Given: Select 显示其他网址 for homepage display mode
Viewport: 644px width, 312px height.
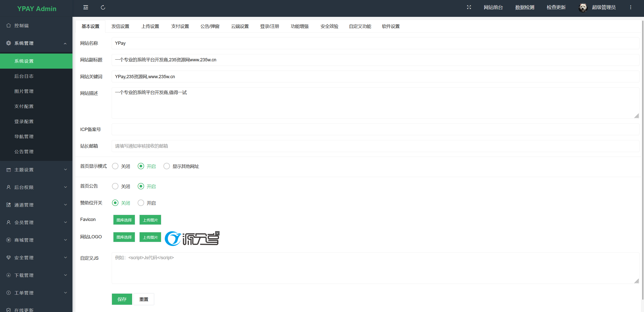Looking at the screenshot, I should (167, 166).
